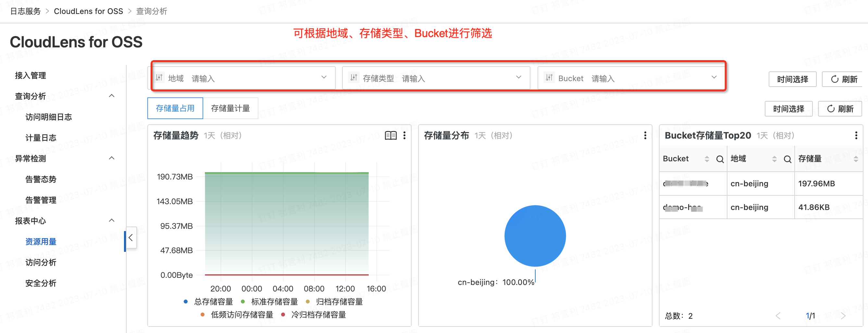This screenshot has width=868, height=333.
Task: Expand the 存储类型 filter dropdown arrow
Action: 519,77
